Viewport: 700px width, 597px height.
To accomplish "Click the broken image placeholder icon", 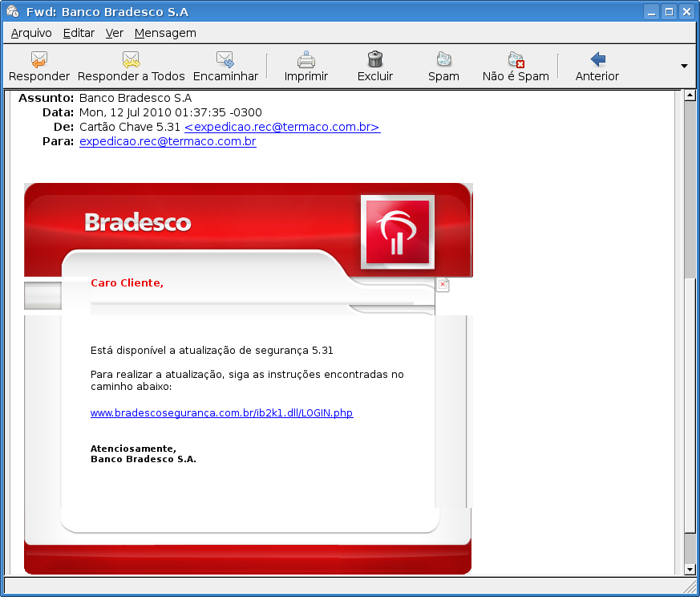I will (x=443, y=285).
